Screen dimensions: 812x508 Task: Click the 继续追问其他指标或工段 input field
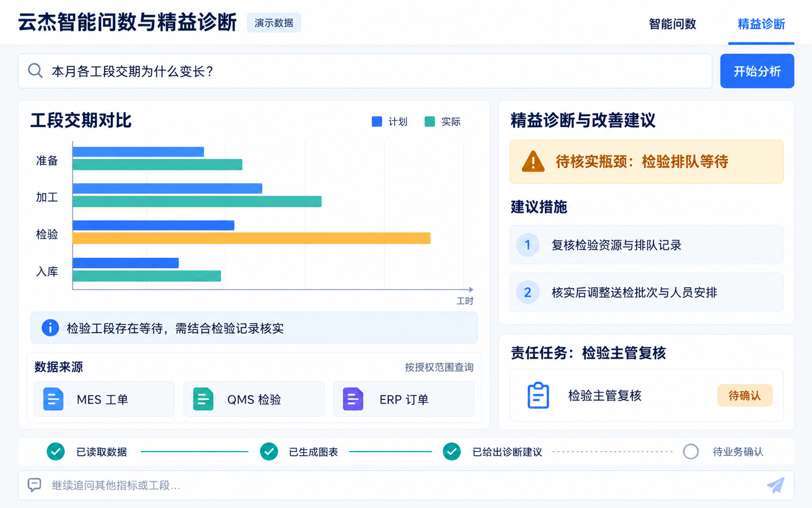[406, 485]
